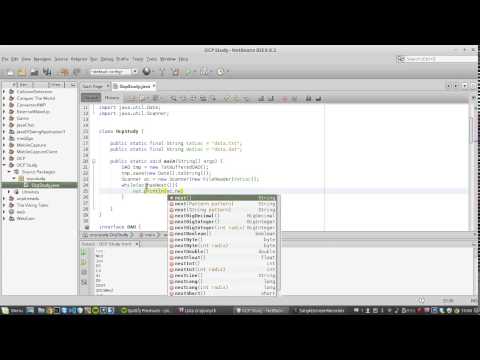This screenshot has width=480, height=360.
Task: Choose nextInt() without arguments from autocomplete
Action: pyautogui.click(x=222, y=263)
